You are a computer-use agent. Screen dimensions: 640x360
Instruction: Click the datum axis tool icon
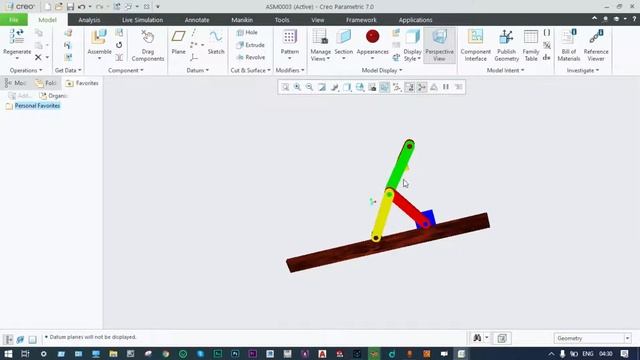tap(193, 33)
